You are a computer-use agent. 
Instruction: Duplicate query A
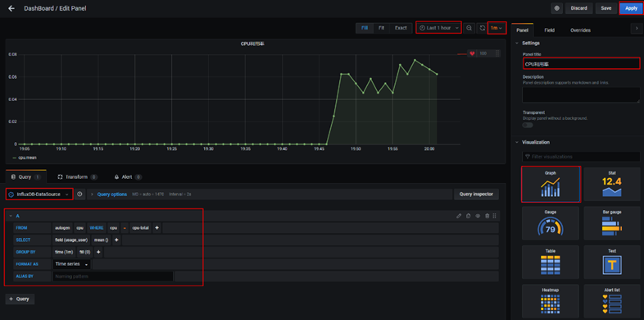pos(468,216)
